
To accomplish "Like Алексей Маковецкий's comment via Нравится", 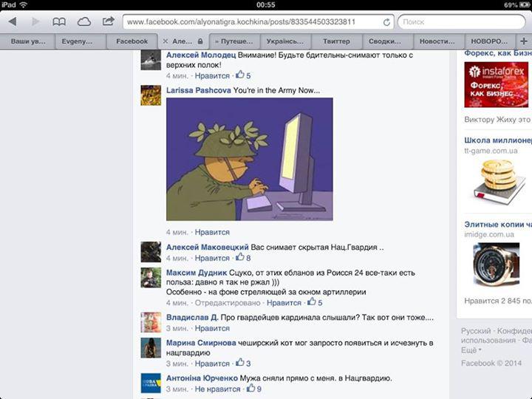I will click(x=212, y=258).
